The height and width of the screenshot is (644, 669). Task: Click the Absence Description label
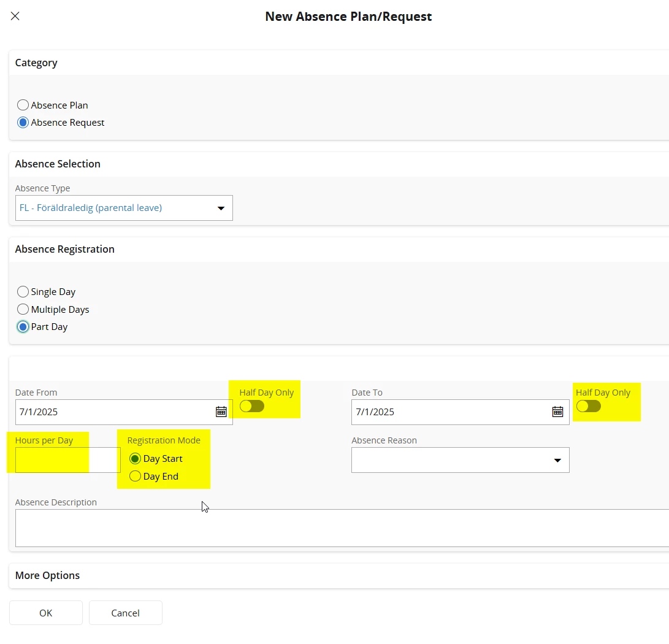coord(56,502)
